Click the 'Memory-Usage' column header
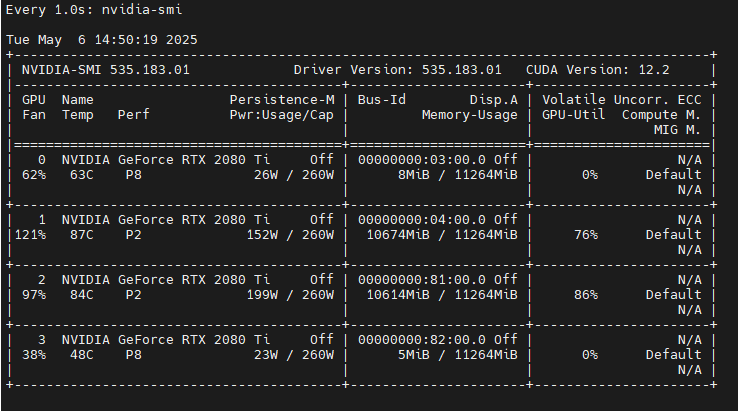738x411 pixels. click(470, 115)
